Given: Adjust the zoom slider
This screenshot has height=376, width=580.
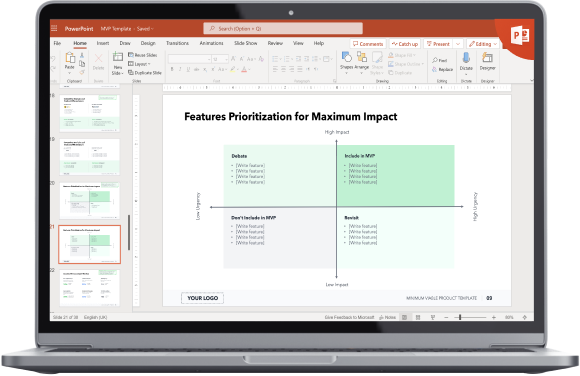Looking at the screenshot, I should (470, 317).
